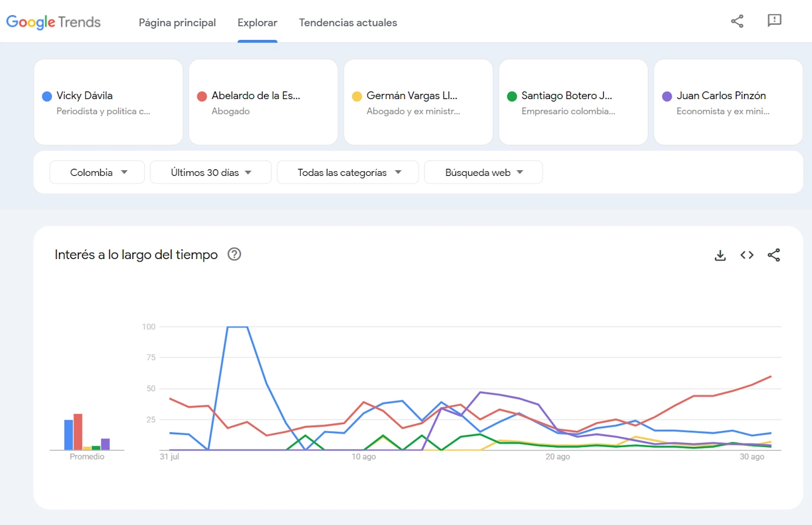Go to Página principal tab
The width and height of the screenshot is (812, 525).
tap(177, 23)
